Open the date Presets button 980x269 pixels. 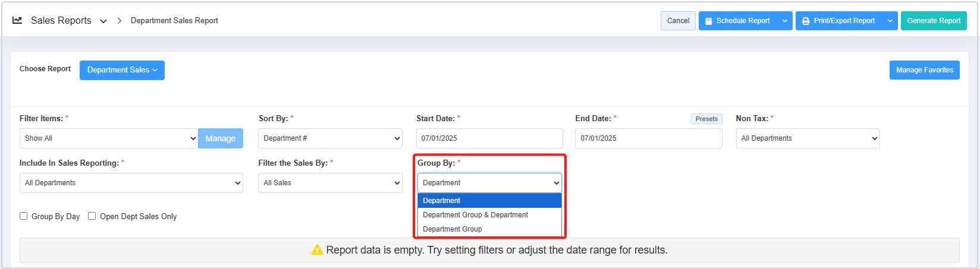click(x=706, y=119)
